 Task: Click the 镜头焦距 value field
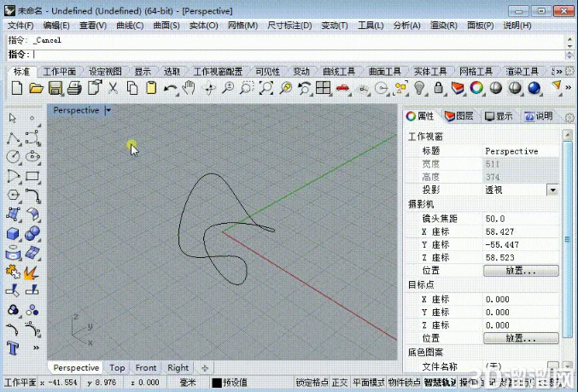(521, 219)
